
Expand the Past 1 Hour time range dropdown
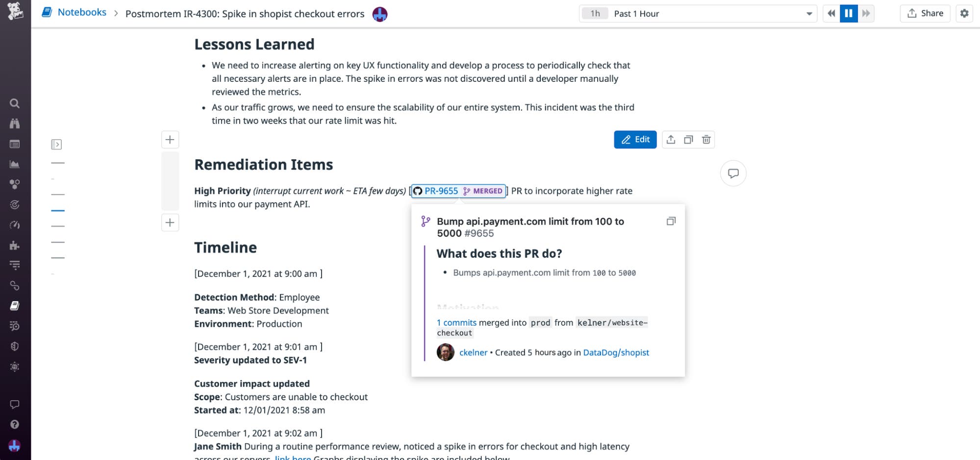click(808, 13)
